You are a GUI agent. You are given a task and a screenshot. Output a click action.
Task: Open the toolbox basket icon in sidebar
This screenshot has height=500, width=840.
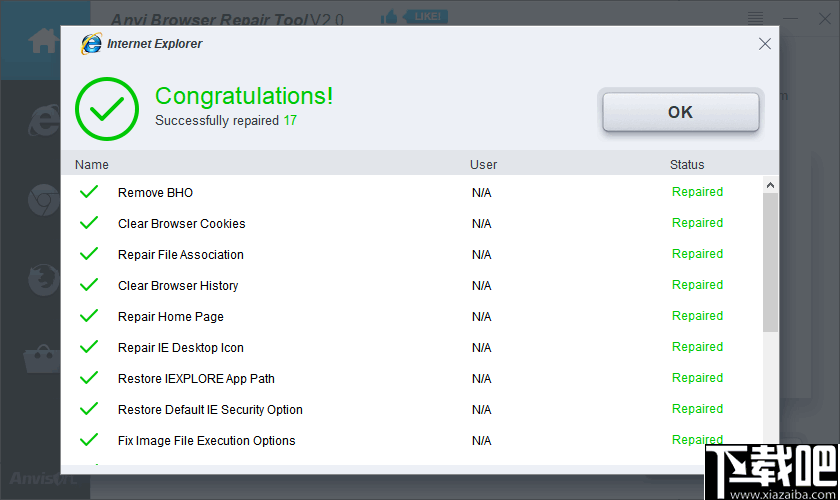click(x=43, y=359)
